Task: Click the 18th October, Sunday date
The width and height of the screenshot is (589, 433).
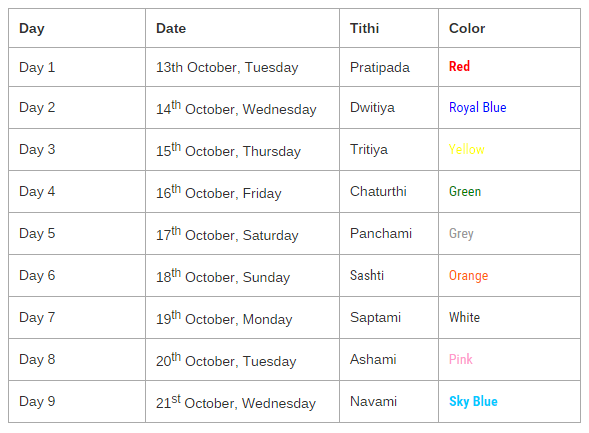Action: (223, 276)
